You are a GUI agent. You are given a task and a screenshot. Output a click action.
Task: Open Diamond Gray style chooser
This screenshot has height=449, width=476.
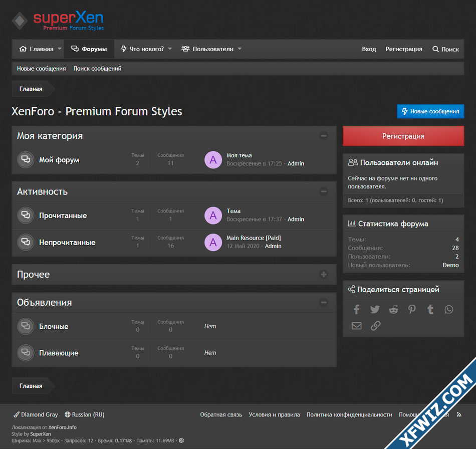[x=36, y=415]
